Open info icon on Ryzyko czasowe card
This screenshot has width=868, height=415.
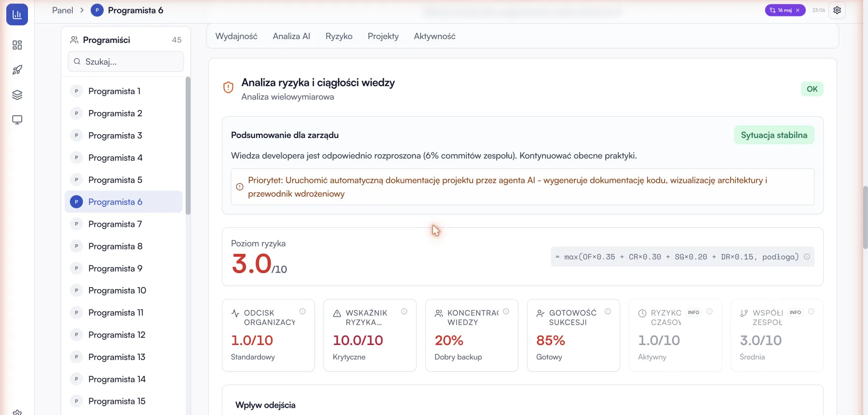tap(709, 312)
